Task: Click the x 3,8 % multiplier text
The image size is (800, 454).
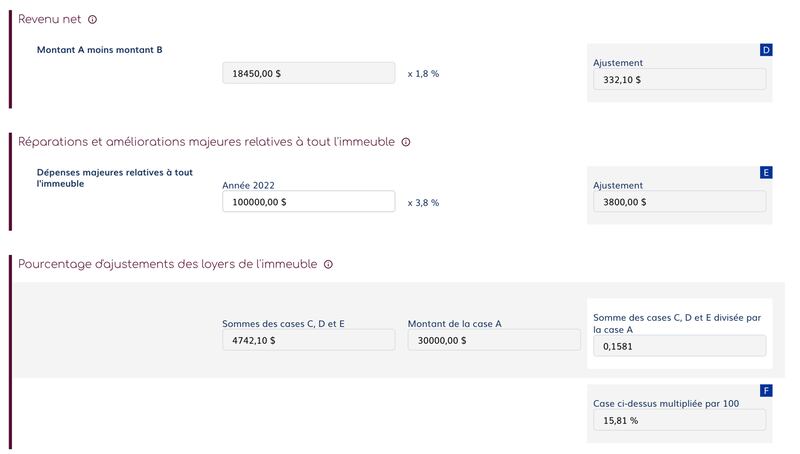Action: click(x=423, y=202)
